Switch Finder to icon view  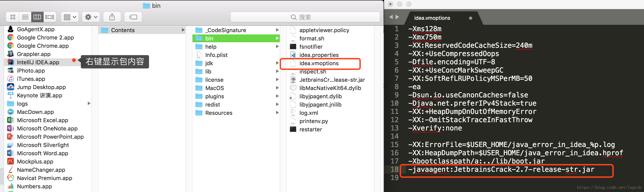click(13, 17)
